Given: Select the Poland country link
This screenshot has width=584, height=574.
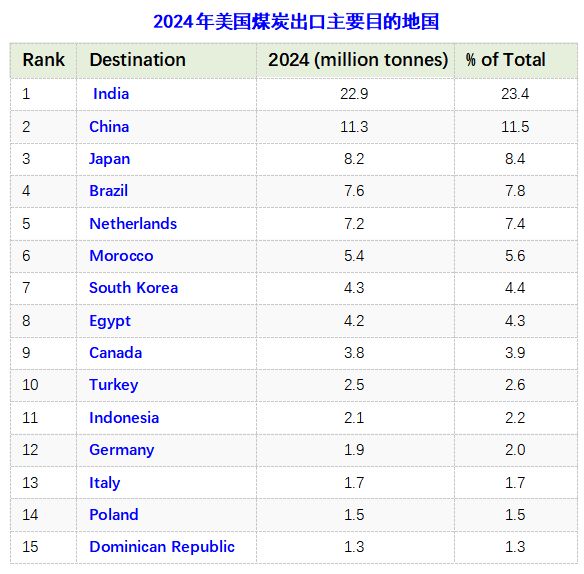Looking at the screenshot, I should pos(114,514).
